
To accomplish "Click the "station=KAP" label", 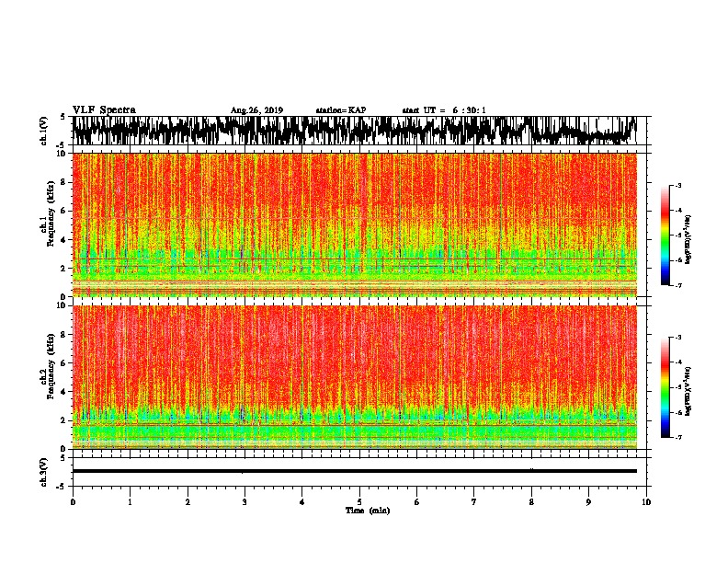I will 341,110.
